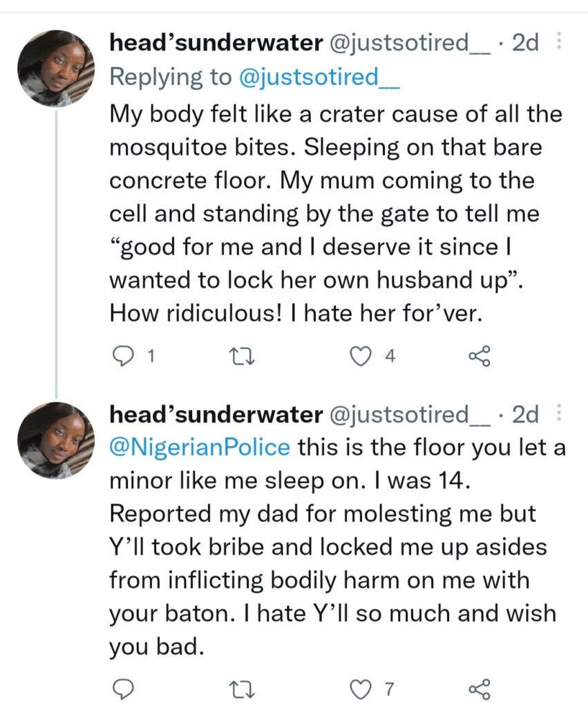Open more options menu on second tweet
The height and width of the screenshot is (708, 588).
559,414
